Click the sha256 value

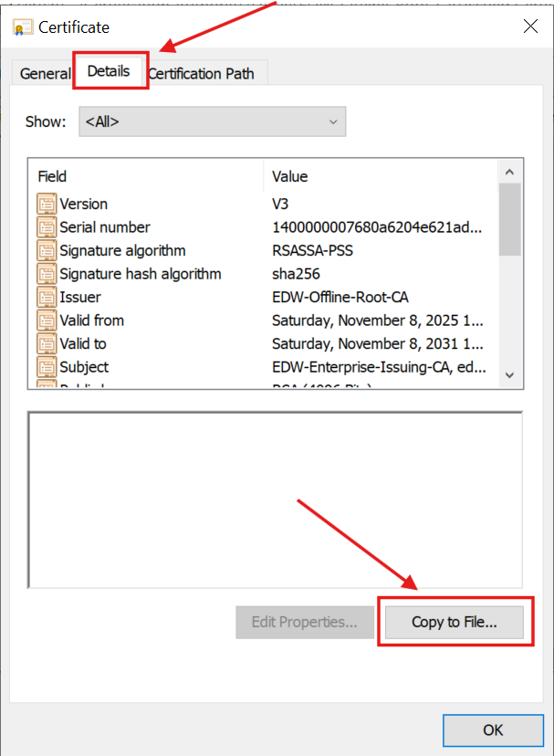click(296, 274)
